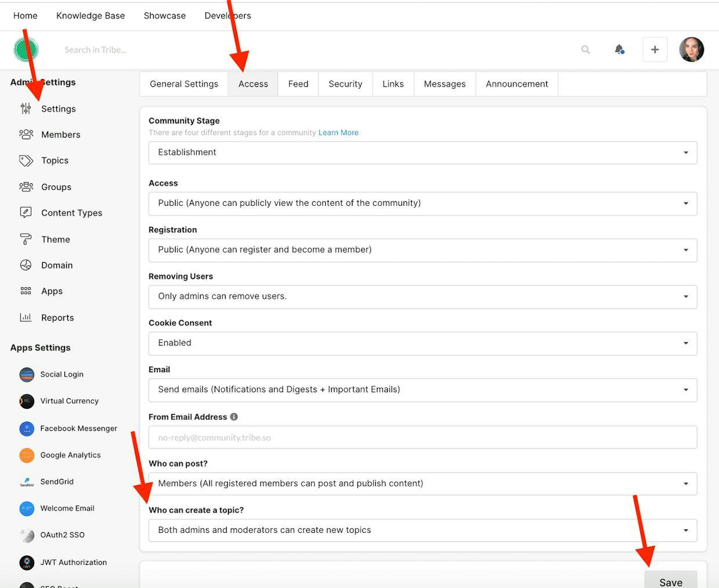Open Welcome Email app settings

tap(67, 509)
